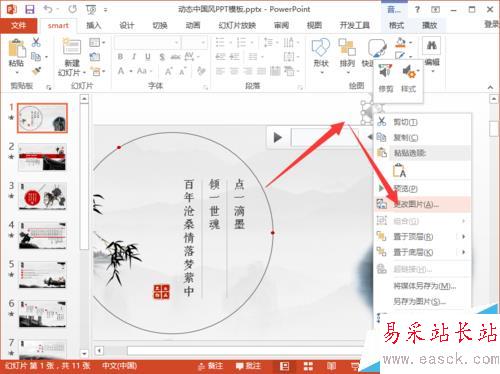The height and width of the screenshot is (374, 500).
Task: Switch to reading view in status bar
Action: click(331, 366)
